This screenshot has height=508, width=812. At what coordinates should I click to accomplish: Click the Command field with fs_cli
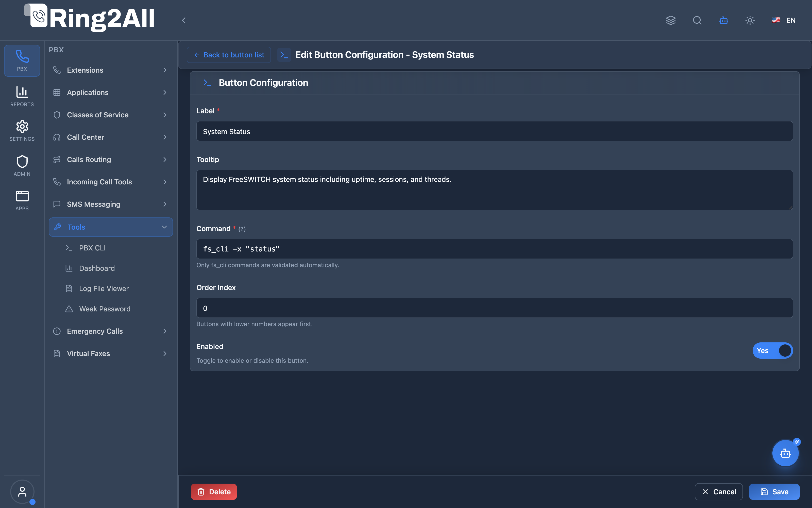click(495, 249)
